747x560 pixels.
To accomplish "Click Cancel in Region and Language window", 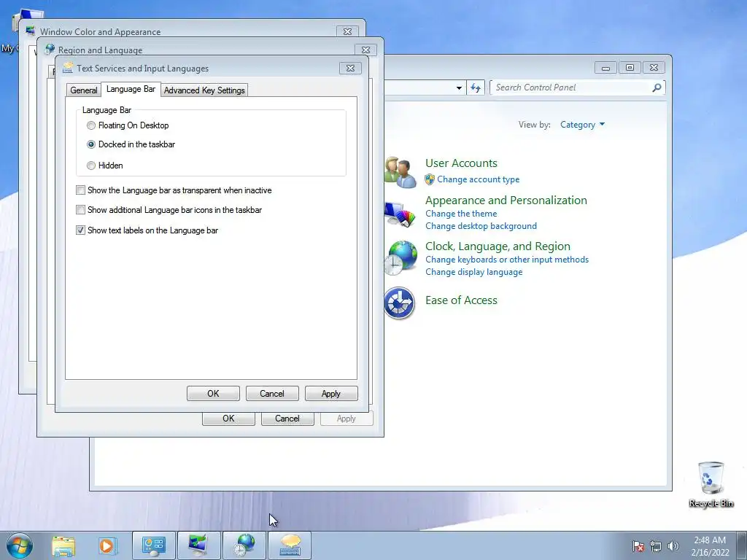I will [287, 419].
